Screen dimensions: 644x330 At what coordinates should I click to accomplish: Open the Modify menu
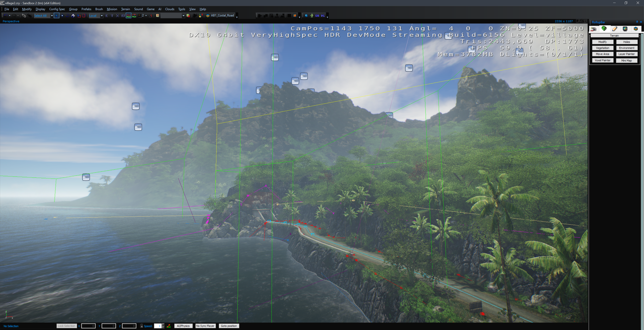point(27,9)
